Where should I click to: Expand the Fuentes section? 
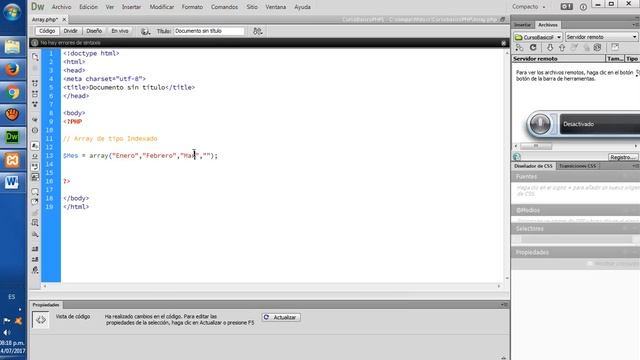[x=527, y=177]
